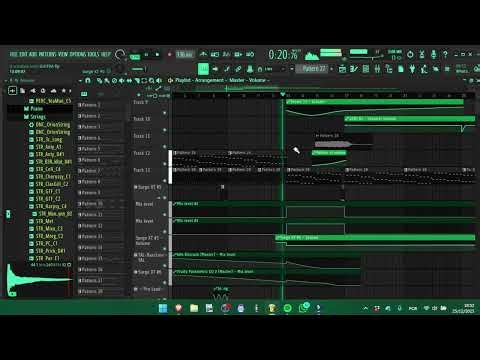Select the playlist Delete tool
The height and width of the screenshot is (360, 480).
coord(114,81)
